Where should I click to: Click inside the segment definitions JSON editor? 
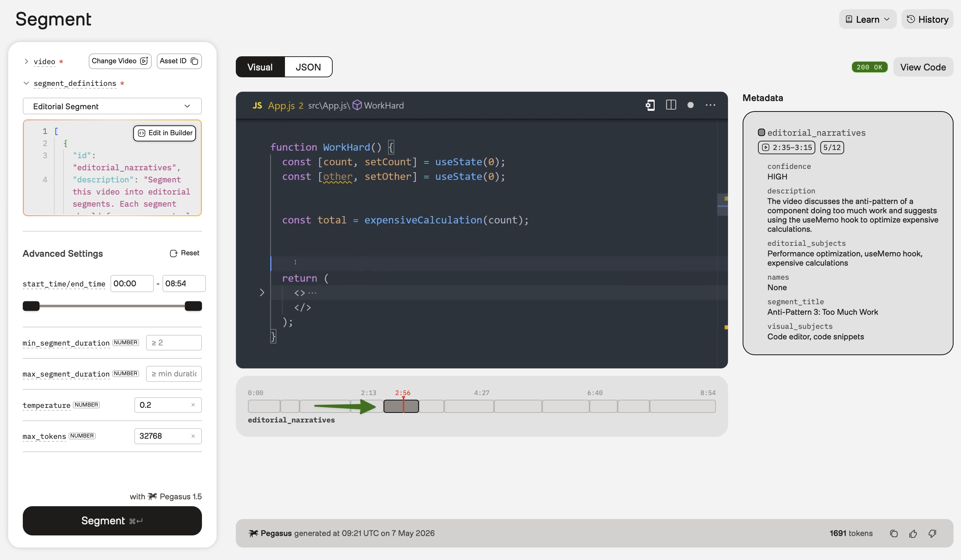pos(112,168)
